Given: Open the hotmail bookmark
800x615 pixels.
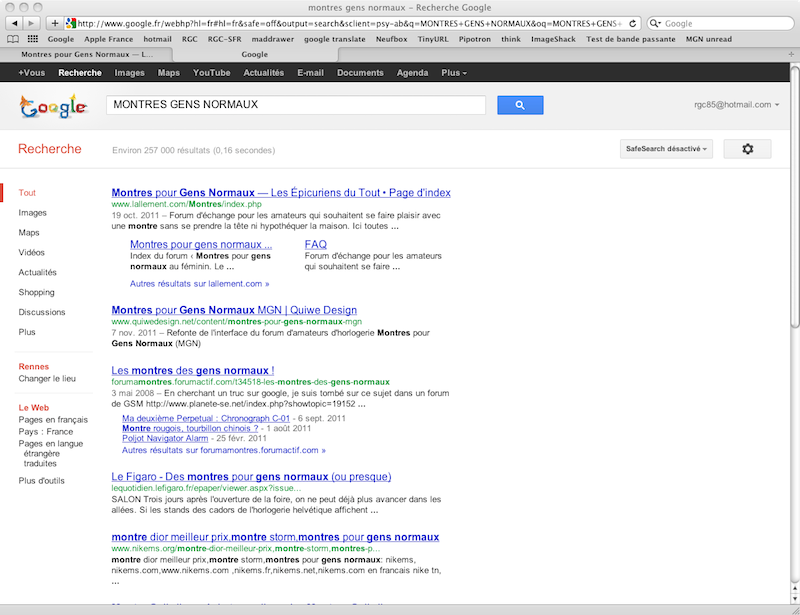Looking at the screenshot, I should 157,39.
